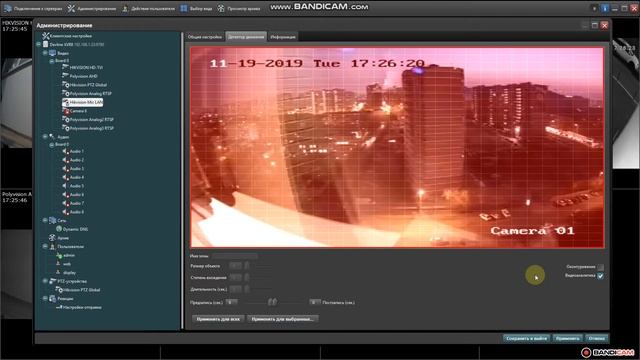Viewport: 640px width, 360px height.
Task: Click the Постзапись seconds value field
Action: (315, 302)
